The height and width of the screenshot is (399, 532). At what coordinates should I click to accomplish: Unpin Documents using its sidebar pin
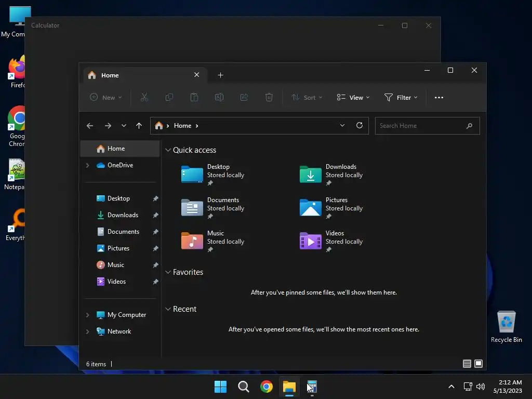click(155, 232)
